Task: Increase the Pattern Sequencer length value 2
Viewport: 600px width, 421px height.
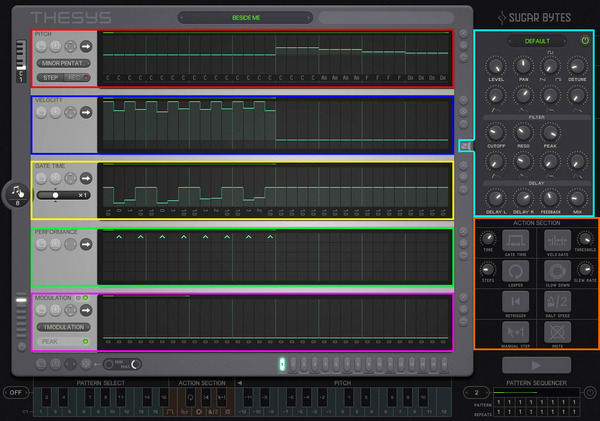Action: (487, 392)
